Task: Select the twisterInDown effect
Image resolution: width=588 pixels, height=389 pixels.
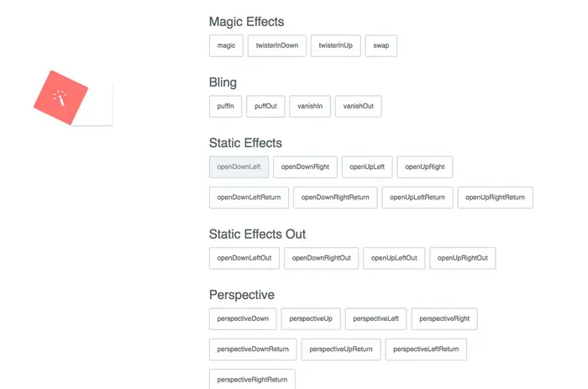Action: click(276, 45)
